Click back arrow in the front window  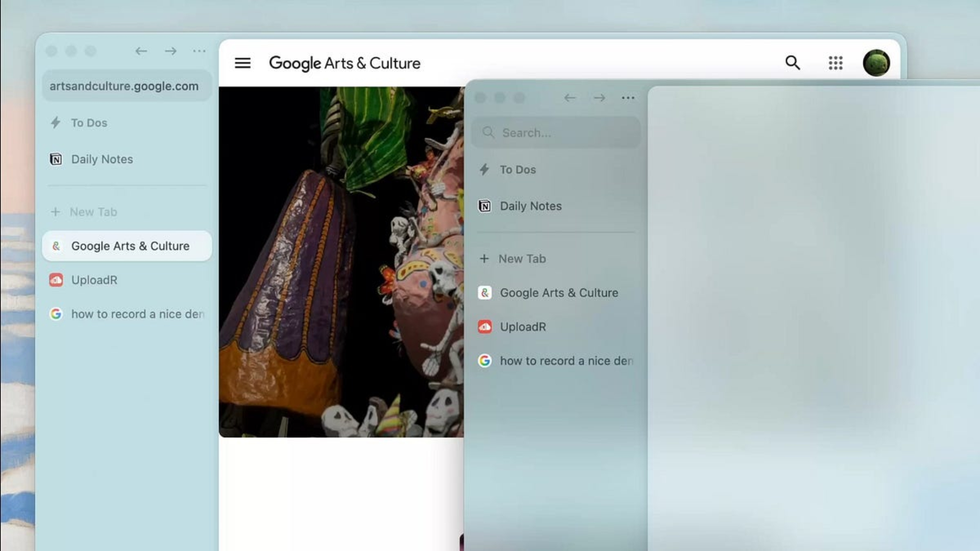click(569, 98)
